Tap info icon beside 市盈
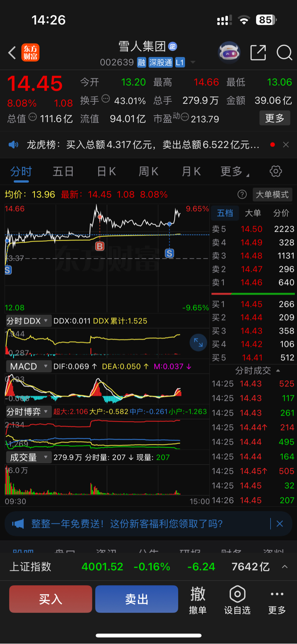The height and width of the screenshot is (644, 297). (185, 117)
